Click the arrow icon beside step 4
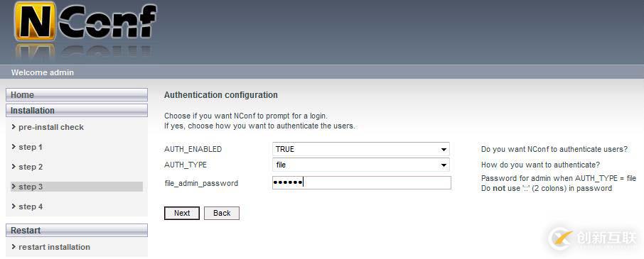Image resolution: width=644 pixels, height=259 pixels. pos(14,206)
